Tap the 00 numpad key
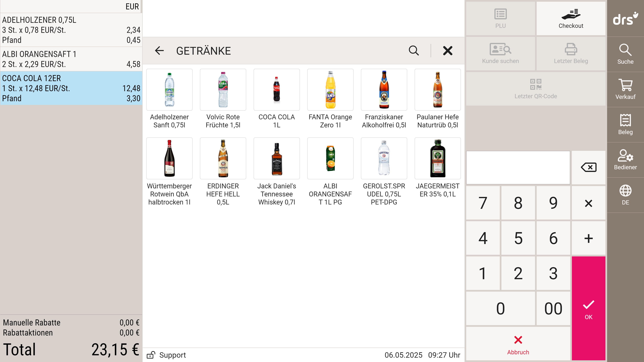Screen dimensions: 644x362 553,308
